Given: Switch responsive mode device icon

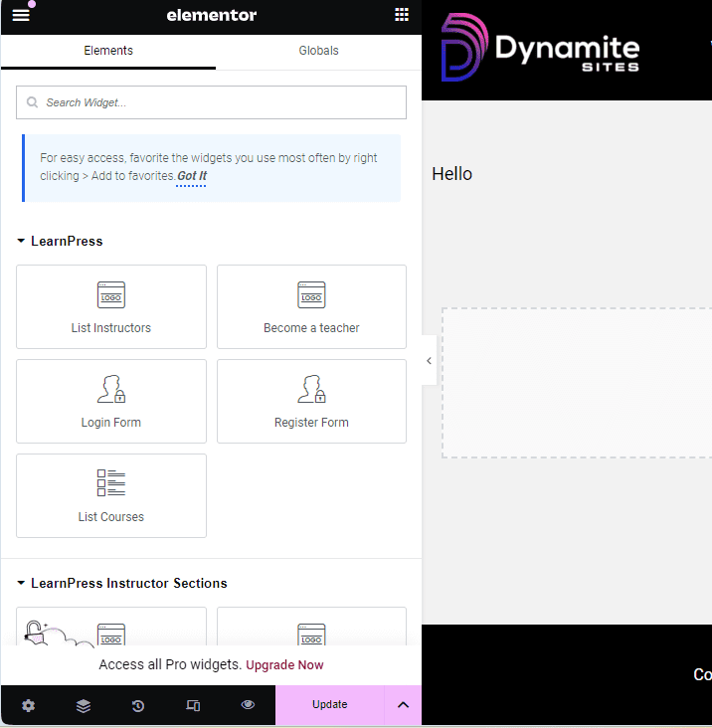Looking at the screenshot, I should [193, 705].
